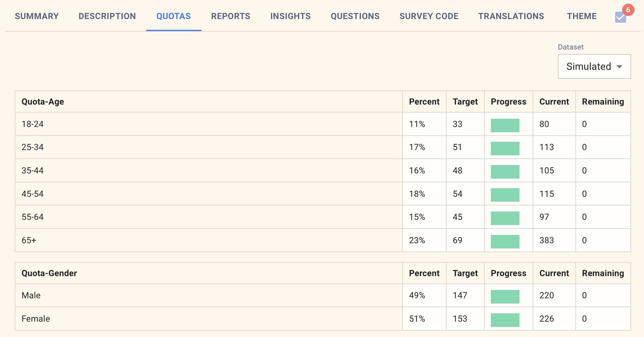This screenshot has height=337, width=644.
Task: Go to the Reports tab
Action: click(x=230, y=16)
